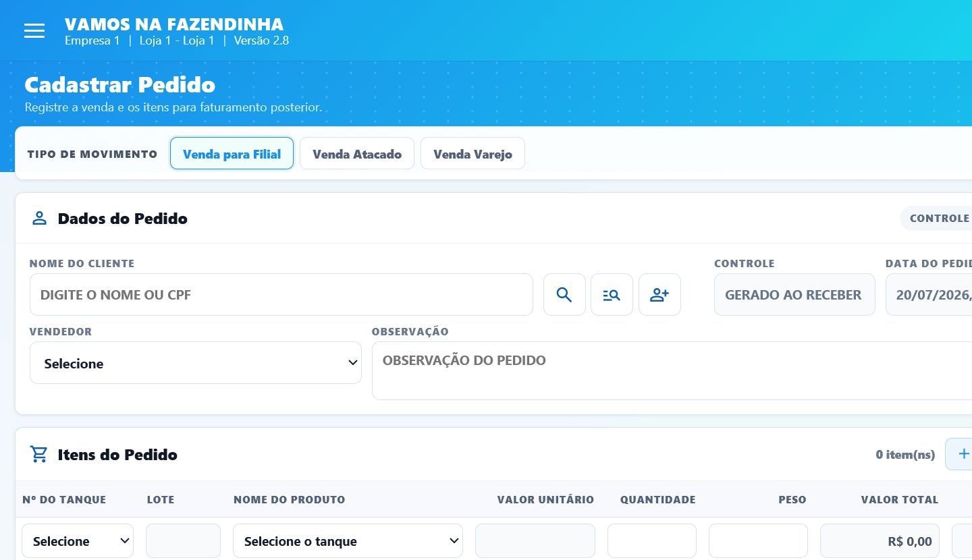The width and height of the screenshot is (972, 560).
Task: Click the person icon beside Dados do Pedido
Action: [39, 218]
